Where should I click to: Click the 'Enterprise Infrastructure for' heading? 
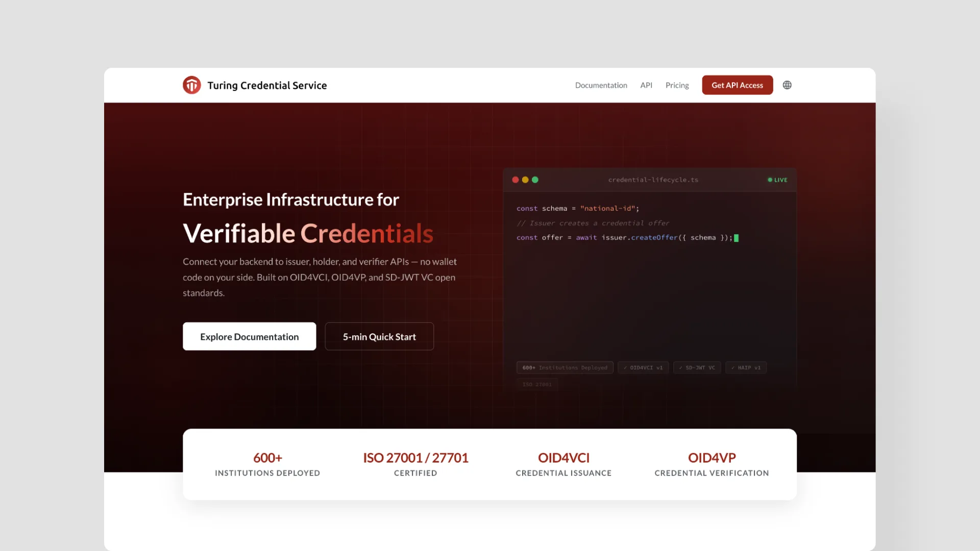click(291, 199)
